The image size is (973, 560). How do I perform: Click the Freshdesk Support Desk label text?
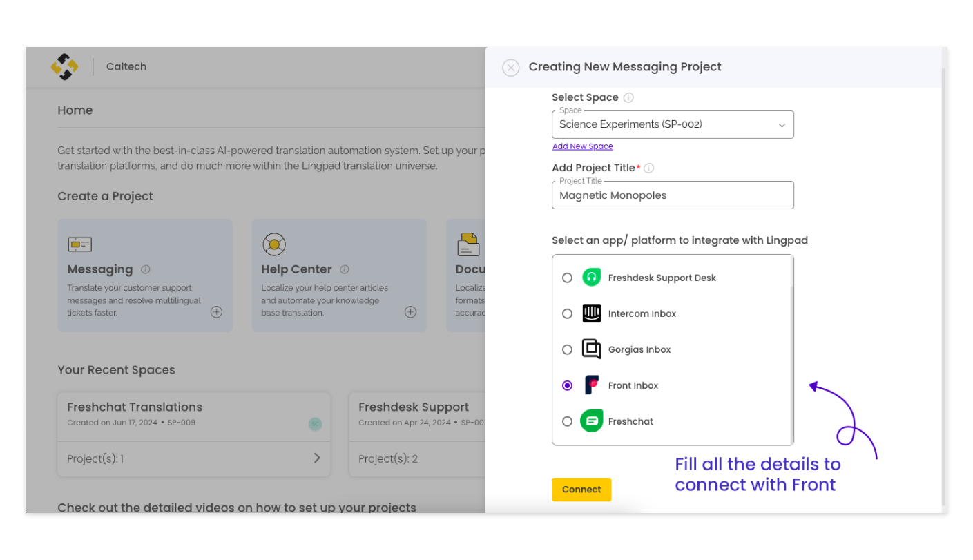pyautogui.click(x=662, y=278)
